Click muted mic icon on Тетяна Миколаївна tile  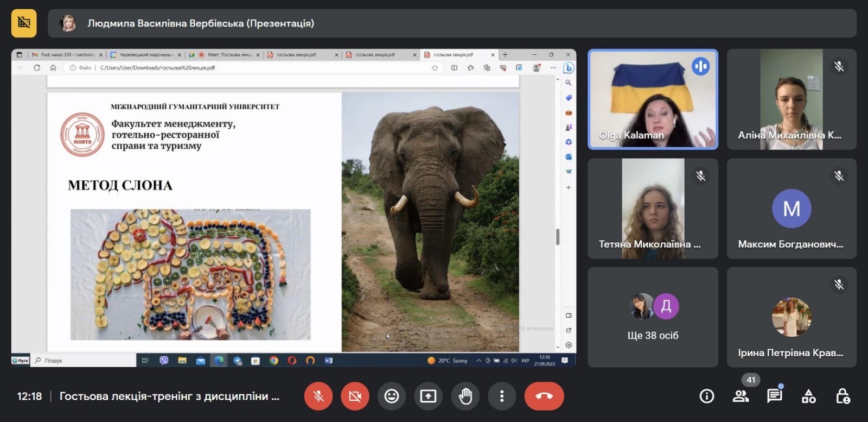pyautogui.click(x=700, y=176)
